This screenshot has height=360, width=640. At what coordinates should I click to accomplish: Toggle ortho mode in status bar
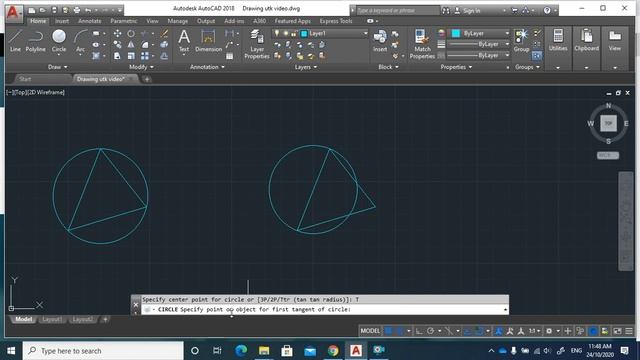[x=419, y=331]
